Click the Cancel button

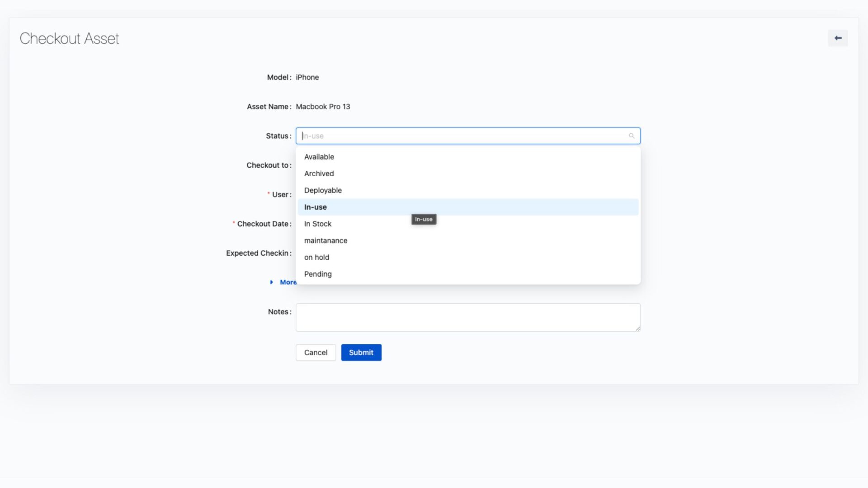click(316, 352)
